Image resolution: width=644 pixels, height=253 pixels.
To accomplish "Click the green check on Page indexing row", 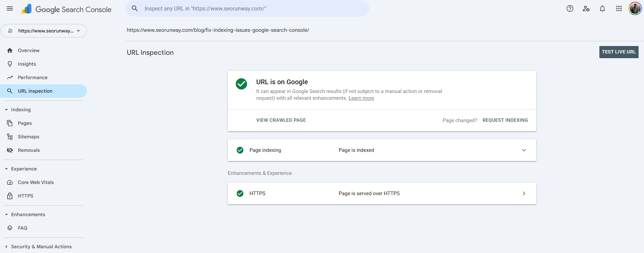I will [240, 150].
